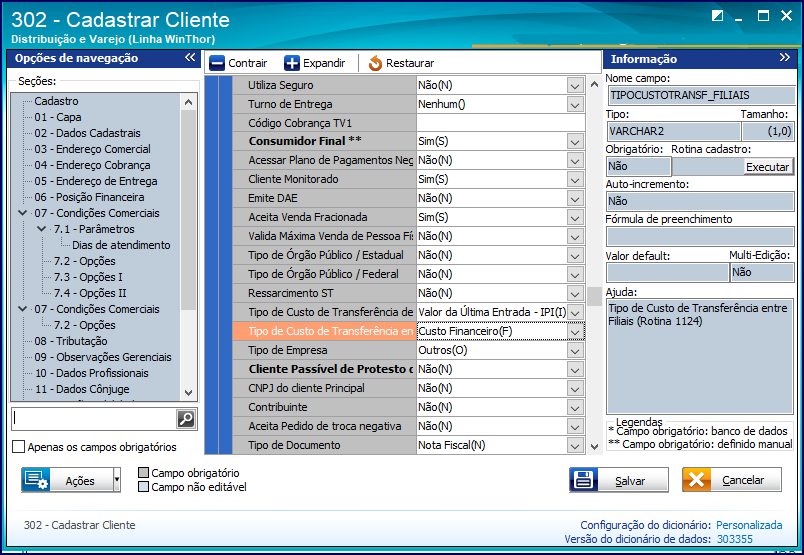Select 05 - Endereço de Entrega section

95,181
